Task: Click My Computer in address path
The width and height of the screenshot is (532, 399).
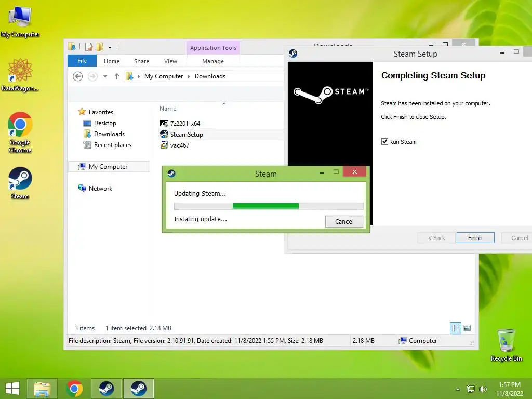Action: coord(164,76)
